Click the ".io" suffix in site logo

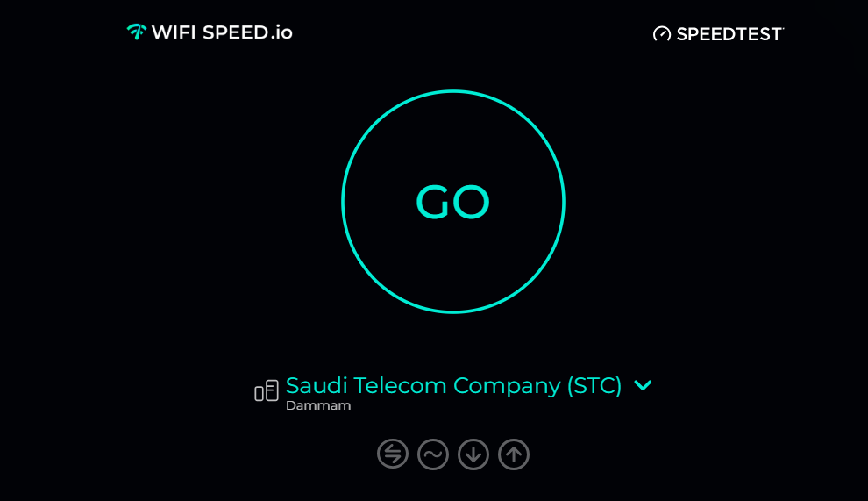pyautogui.click(x=281, y=32)
